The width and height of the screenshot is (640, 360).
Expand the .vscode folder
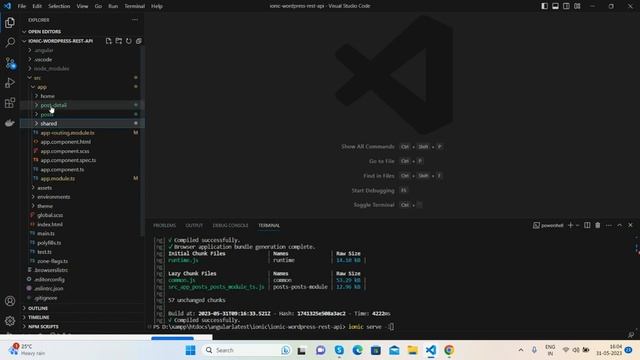pos(82,59)
